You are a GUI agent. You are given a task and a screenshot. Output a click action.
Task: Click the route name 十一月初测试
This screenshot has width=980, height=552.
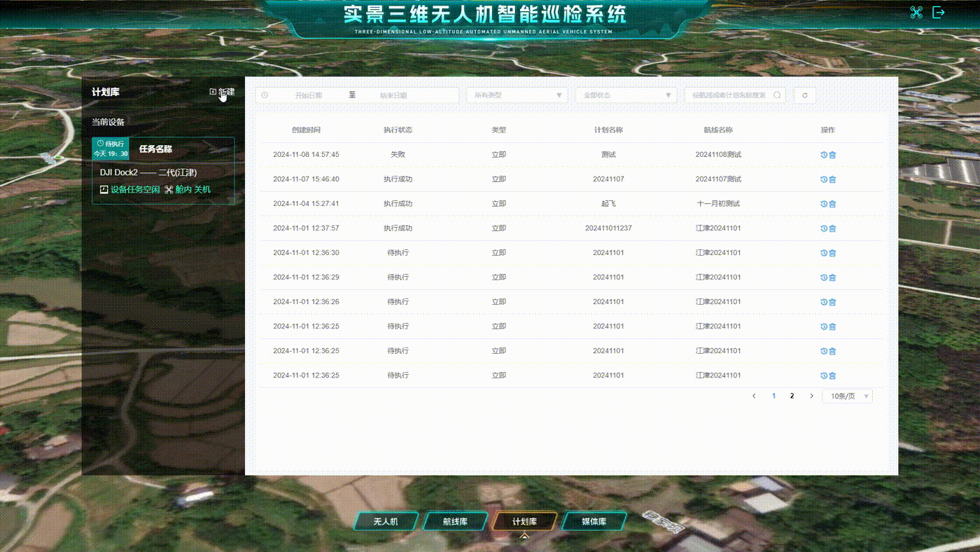click(x=718, y=204)
